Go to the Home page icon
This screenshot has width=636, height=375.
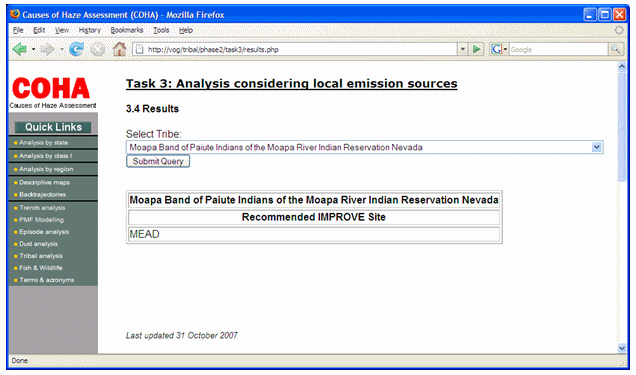(x=119, y=49)
